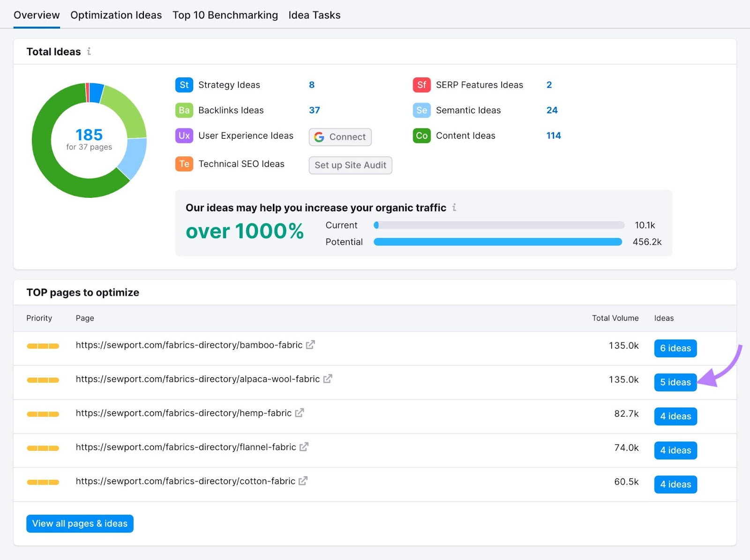Open flannel-fabric page external link icon
The width and height of the screenshot is (750, 560).
tap(304, 447)
